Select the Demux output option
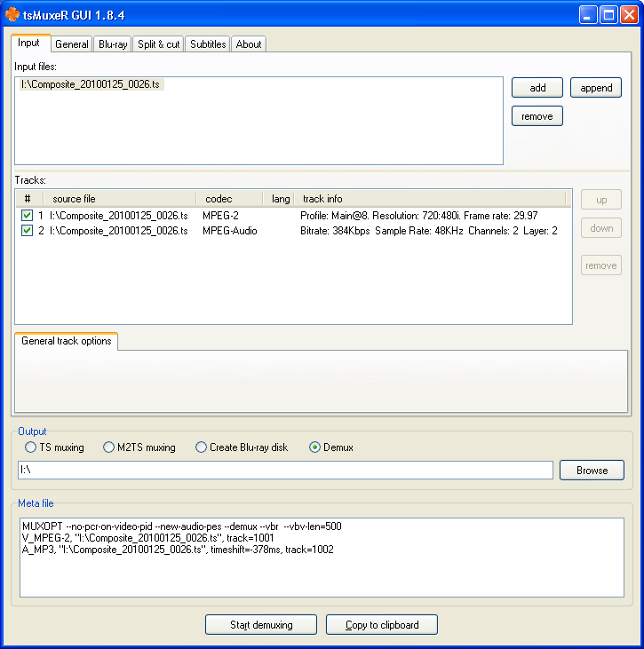 tap(331, 447)
